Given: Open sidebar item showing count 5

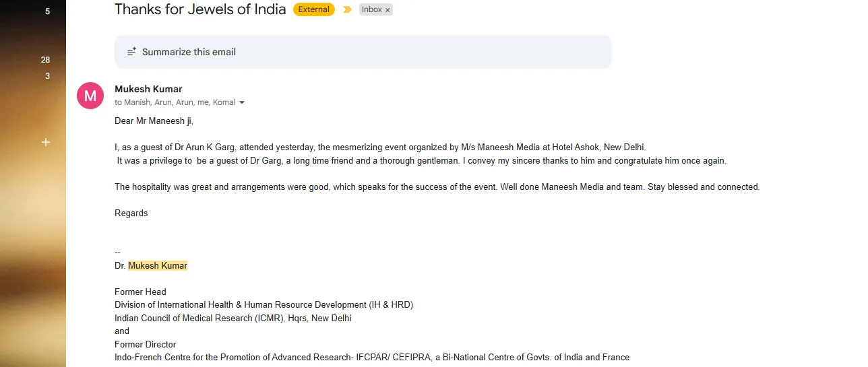Looking at the screenshot, I should tap(47, 11).
